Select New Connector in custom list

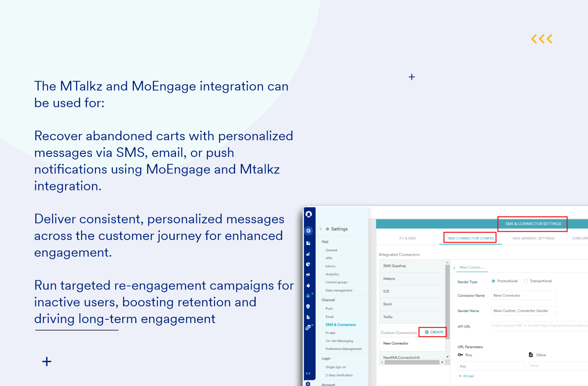(412, 344)
